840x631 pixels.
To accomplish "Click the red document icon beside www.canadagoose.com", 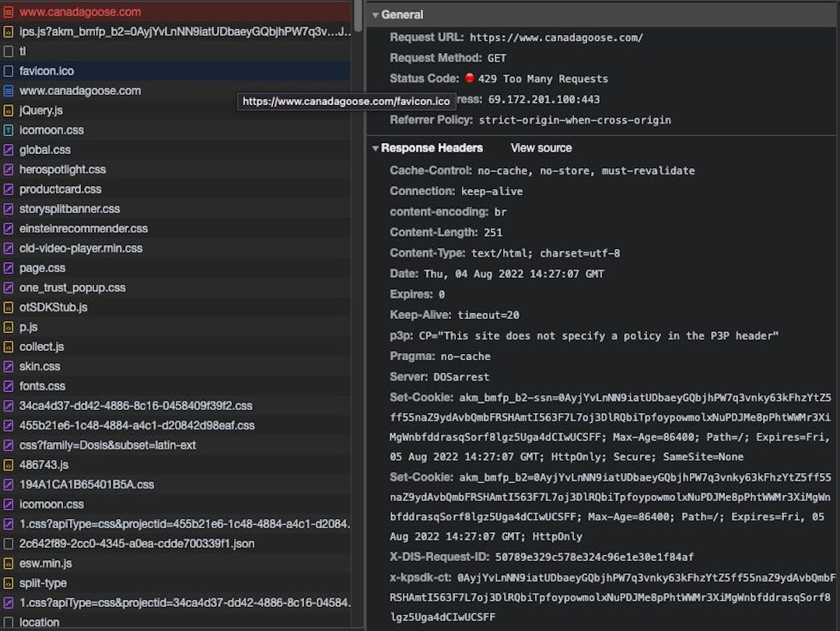I will pyautogui.click(x=9, y=12).
